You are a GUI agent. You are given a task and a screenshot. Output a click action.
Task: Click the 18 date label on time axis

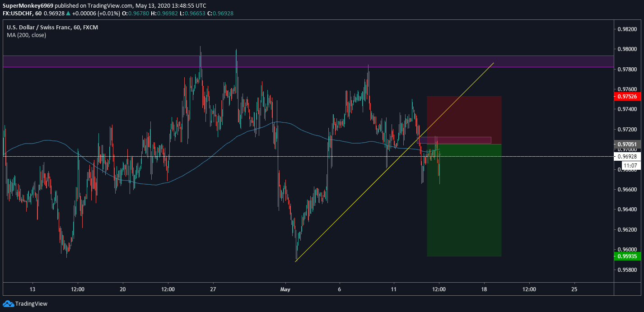[484, 289]
